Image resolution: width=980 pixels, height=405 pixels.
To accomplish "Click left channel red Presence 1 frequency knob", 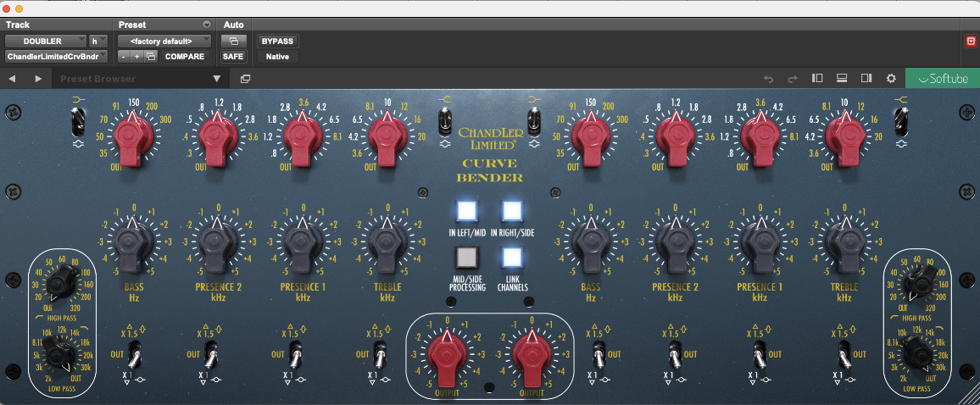I will pos(303,137).
